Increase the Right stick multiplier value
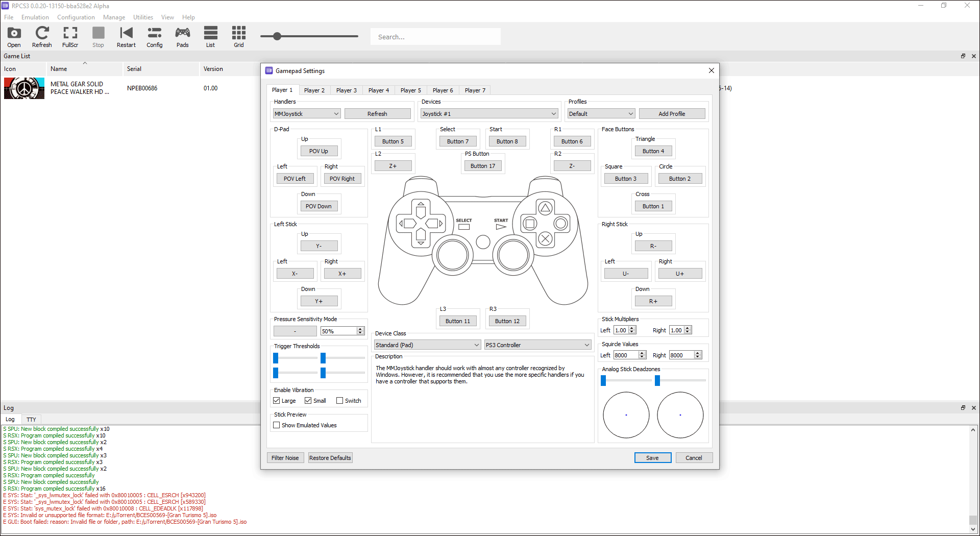 pyautogui.click(x=688, y=328)
